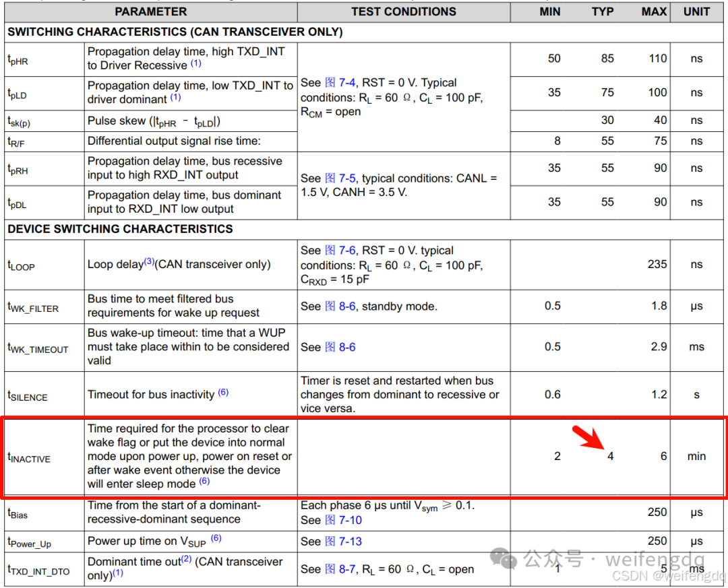Click the tSILENCE parameter symbol
Image resolution: width=728 pixels, height=588 pixels.
click(28, 396)
